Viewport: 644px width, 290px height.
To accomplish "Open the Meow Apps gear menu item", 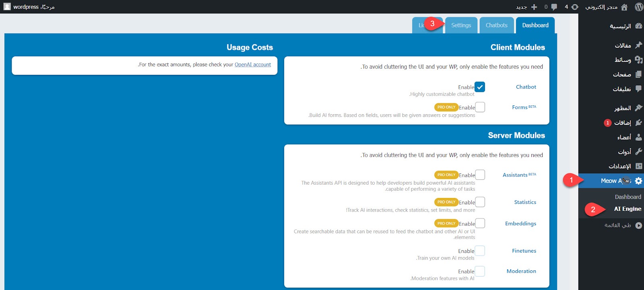I will (x=638, y=181).
